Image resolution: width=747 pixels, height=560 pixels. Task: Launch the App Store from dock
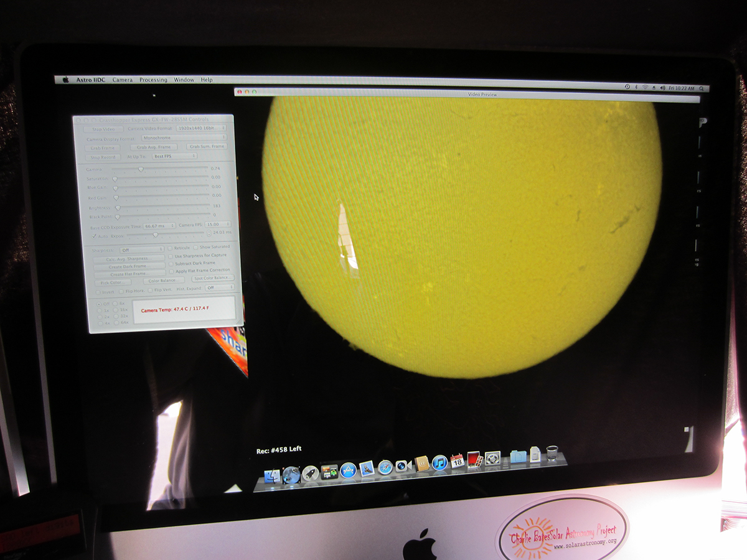(348, 470)
